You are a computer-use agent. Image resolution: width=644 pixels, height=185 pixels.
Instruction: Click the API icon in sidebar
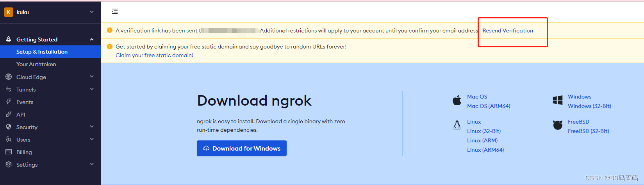point(9,114)
